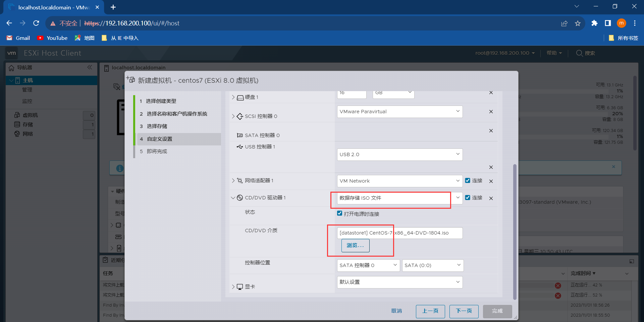The image size is (644, 322).
Task: Cancel the 52% upload task red icon
Action: tap(558, 296)
